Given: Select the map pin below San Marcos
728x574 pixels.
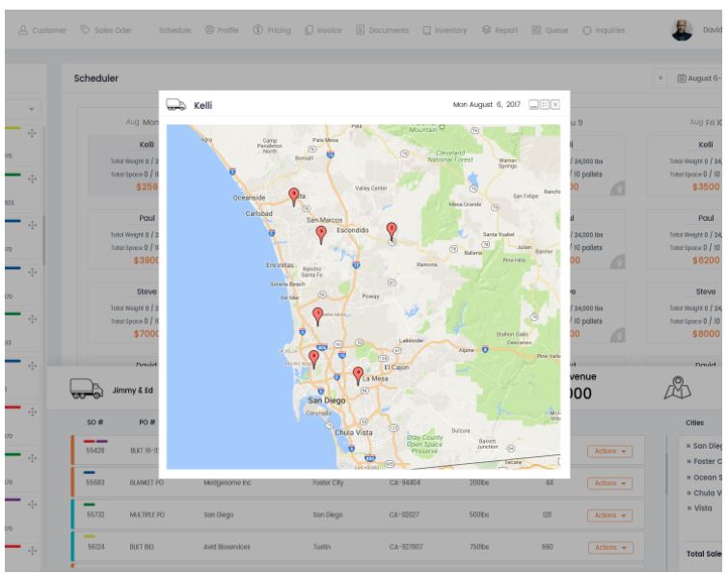Looking at the screenshot, I should click(321, 234).
